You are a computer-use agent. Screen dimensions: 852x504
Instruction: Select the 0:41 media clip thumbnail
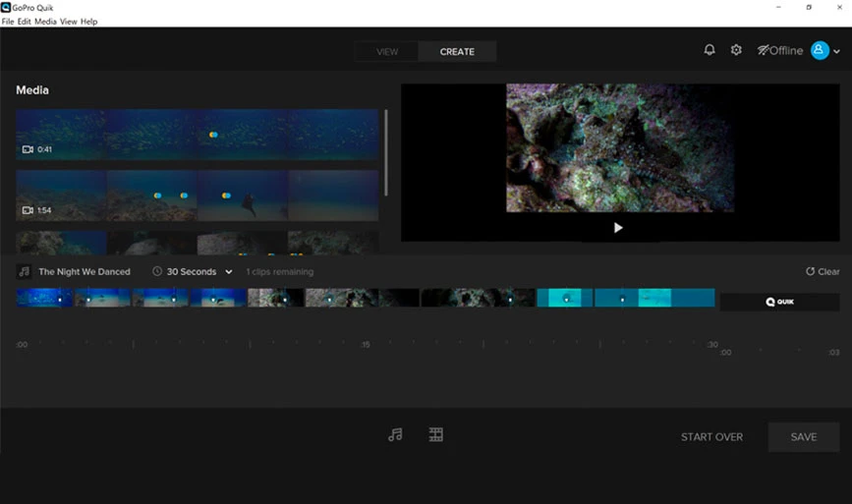pos(197,135)
